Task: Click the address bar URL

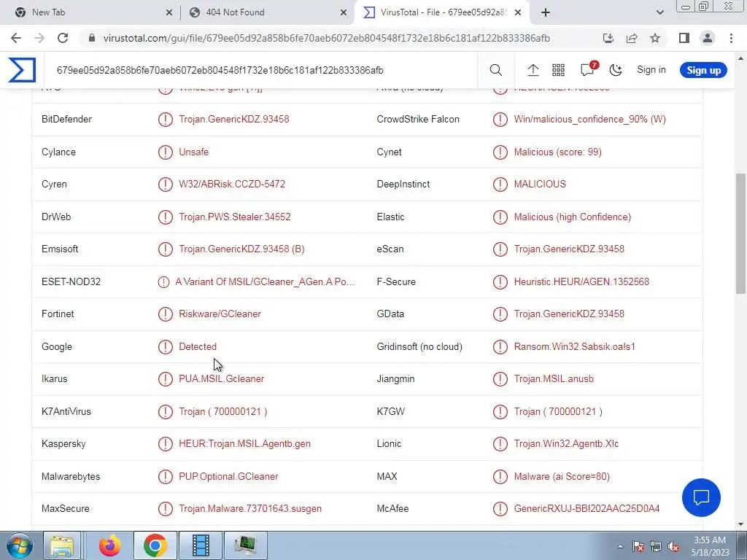Action: [326, 38]
